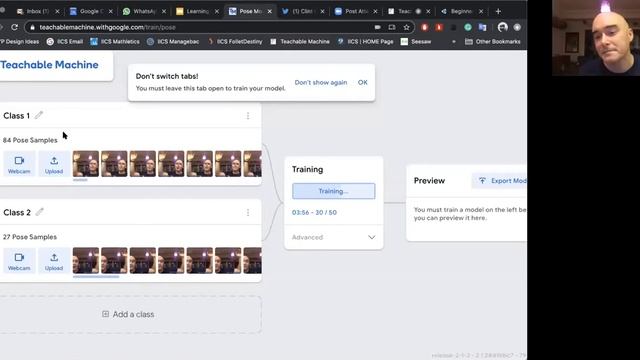
Task: Switch to the Google Calendar tab
Action: coord(91,11)
